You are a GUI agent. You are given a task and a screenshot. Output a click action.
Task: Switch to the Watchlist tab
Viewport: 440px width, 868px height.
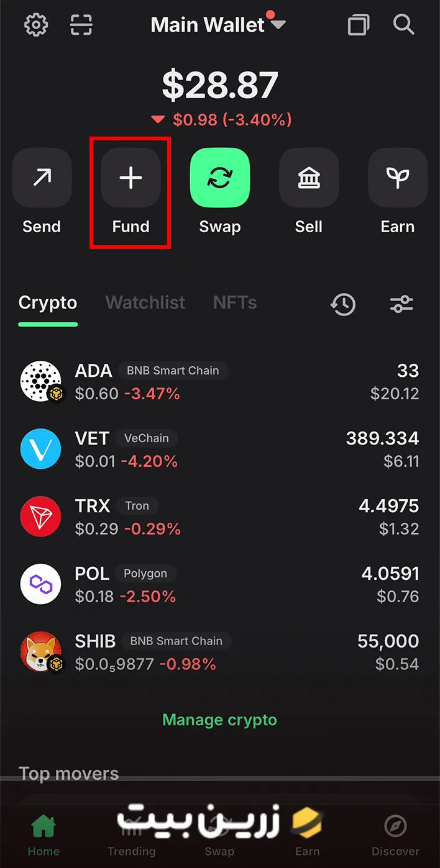145,303
